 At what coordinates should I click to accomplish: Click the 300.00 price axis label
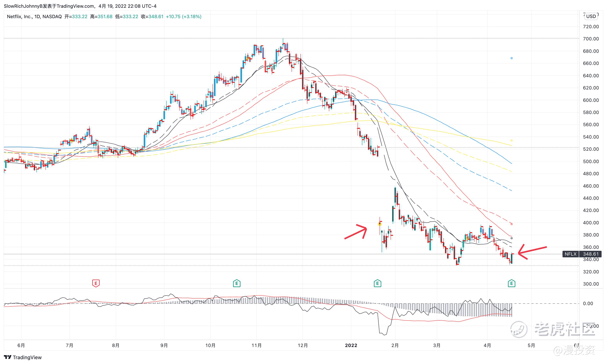point(591,284)
